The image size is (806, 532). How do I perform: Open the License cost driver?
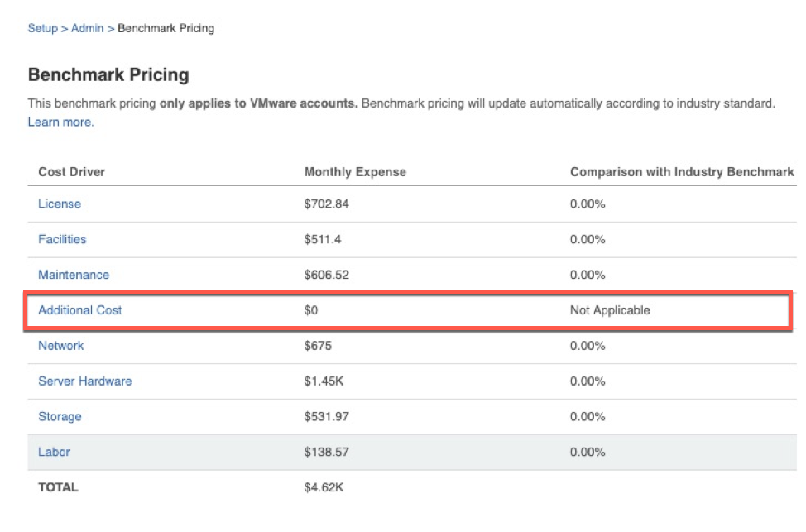tap(60, 204)
